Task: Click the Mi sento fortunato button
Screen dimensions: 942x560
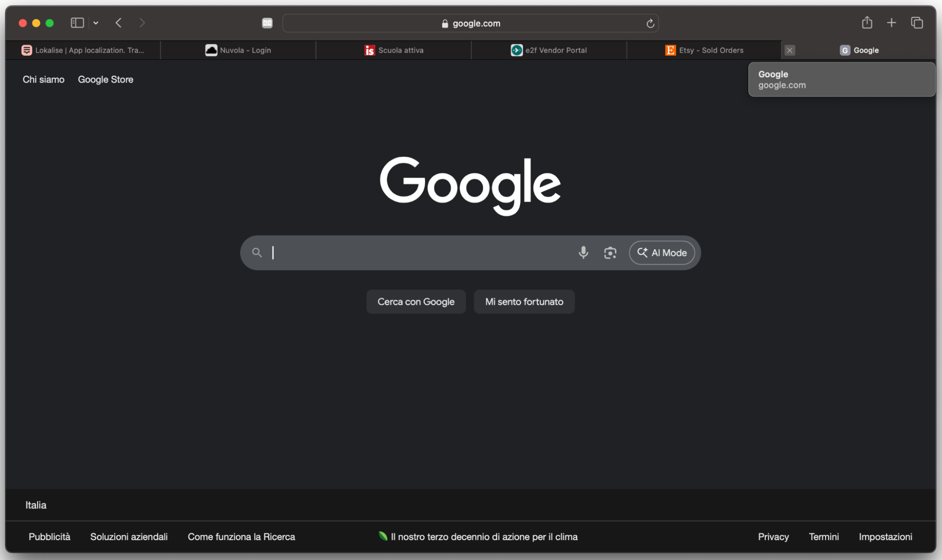Action: (524, 301)
